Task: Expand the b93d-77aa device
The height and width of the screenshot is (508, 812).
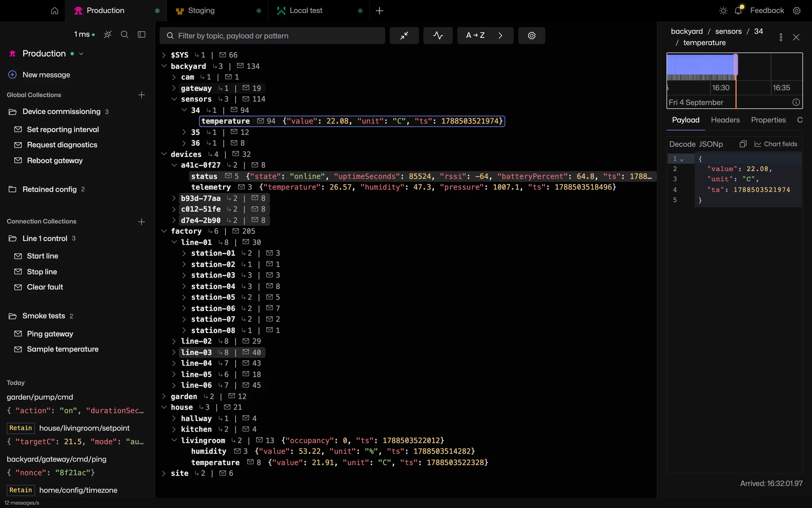Action: [174, 199]
